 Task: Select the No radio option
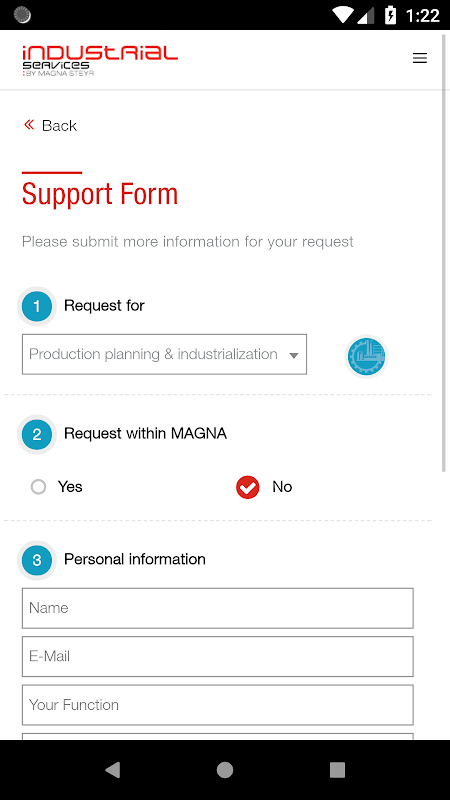pyautogui.click(x=247, y=487)
